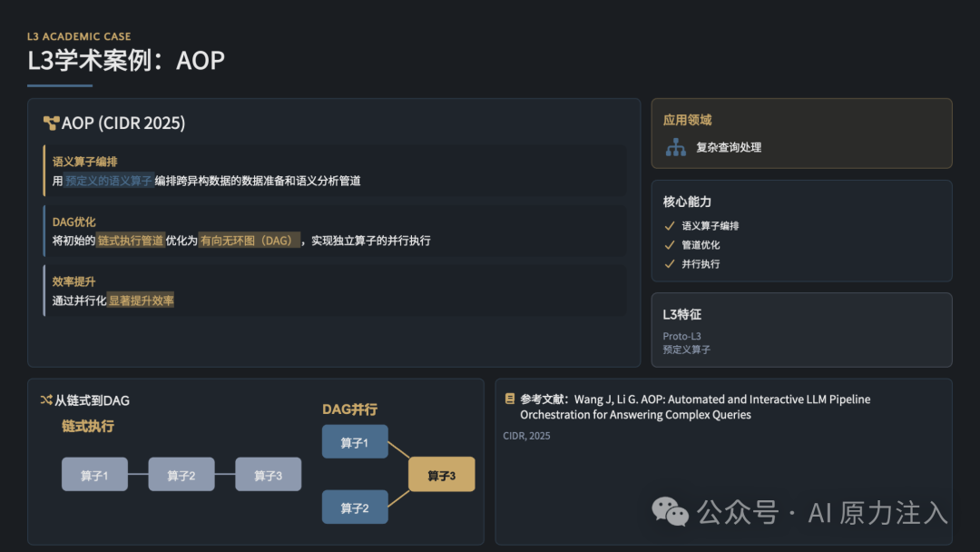Click the checkmark beside 并行执行
980x552 pixels.
[670, 264]
